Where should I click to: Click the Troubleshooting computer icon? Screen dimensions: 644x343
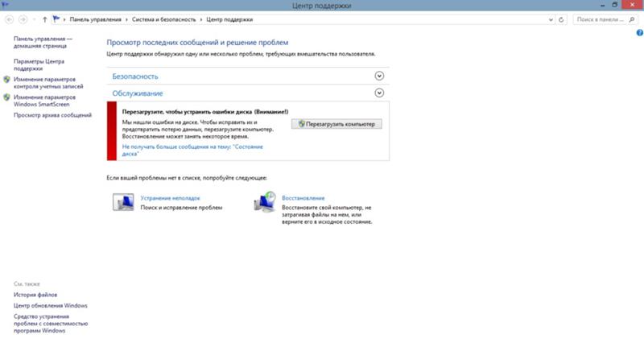click(x=123, y=202)
